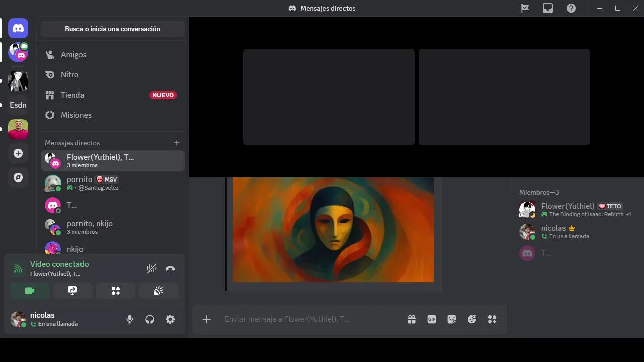Screen dimensions: 644x362
Task: Open user settings gear
Action: (170, 319)
